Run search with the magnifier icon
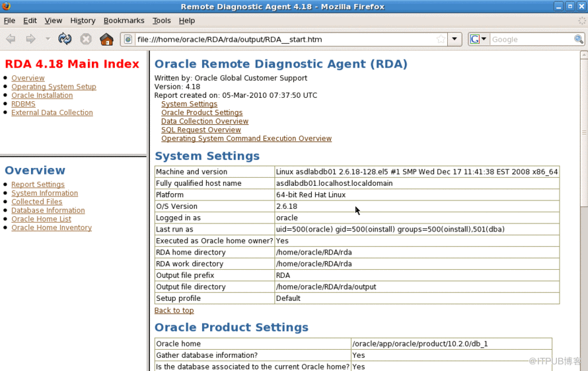This screenshot has width=588, height=371. (x=579, y=39)
